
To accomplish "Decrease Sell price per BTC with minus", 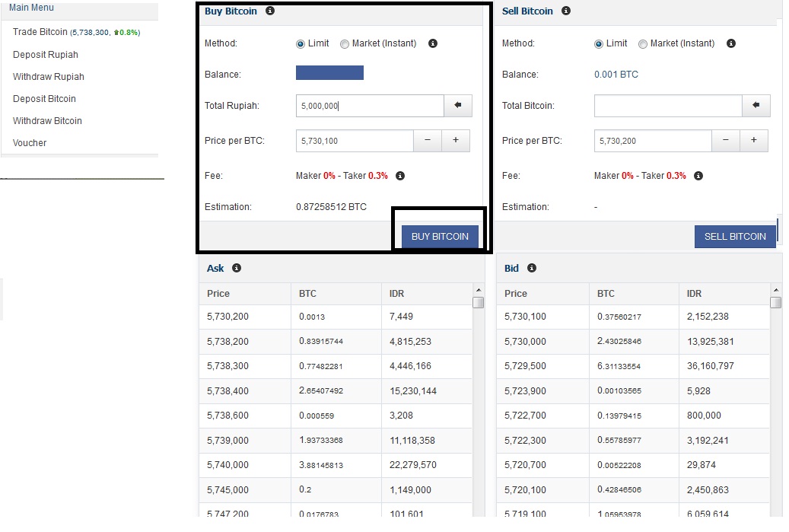I will click(x=726, y=141).
